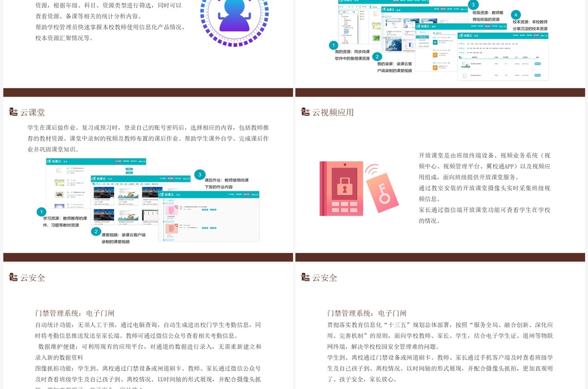This screenshot has width=588, height=389.
Task: Click paragraph starting 学生在课后做作业
Action: 148,139
